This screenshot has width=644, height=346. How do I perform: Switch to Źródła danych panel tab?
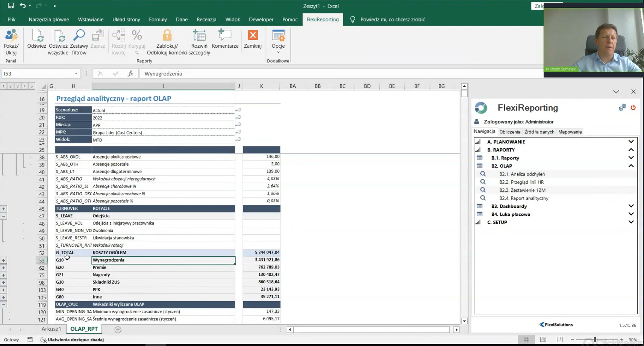point(539,132)
